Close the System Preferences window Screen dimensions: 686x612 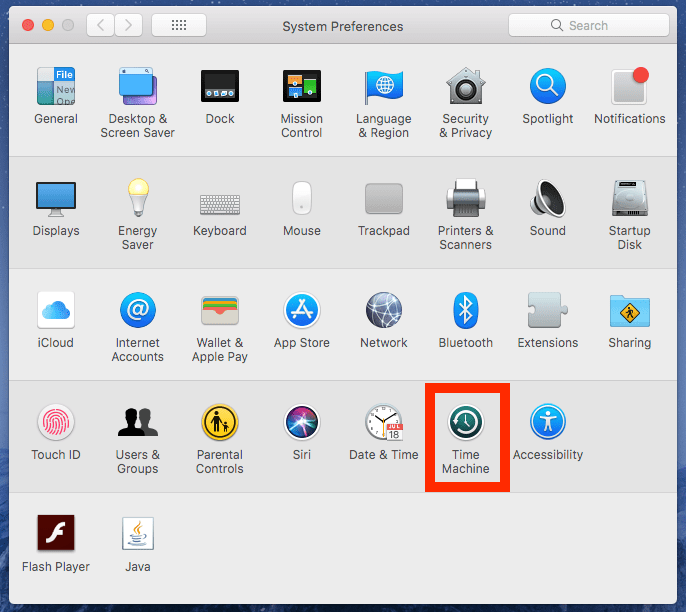pos(28,25)
